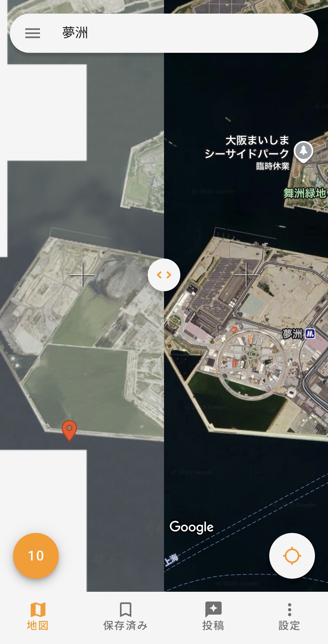Click the crosshair on right satellite map
The image size is (328, 644).
[x=246, y=275]
